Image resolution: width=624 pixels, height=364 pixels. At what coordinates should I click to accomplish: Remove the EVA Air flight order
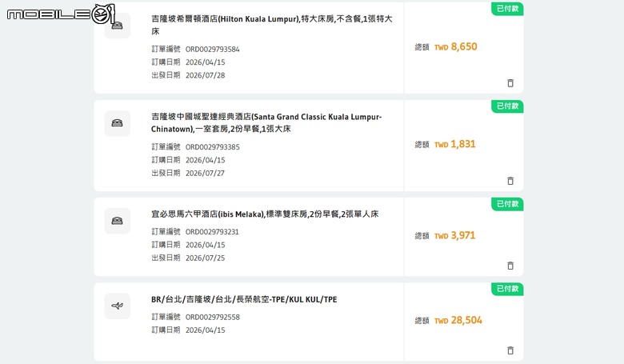pyautogui.click(x=510, y=350)
